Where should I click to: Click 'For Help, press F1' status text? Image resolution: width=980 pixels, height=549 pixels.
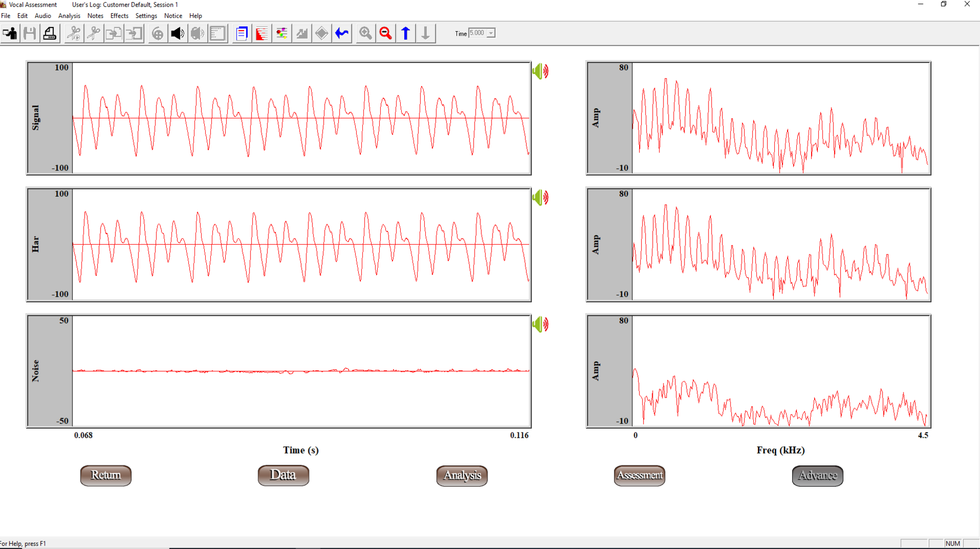tap(23, 543)
